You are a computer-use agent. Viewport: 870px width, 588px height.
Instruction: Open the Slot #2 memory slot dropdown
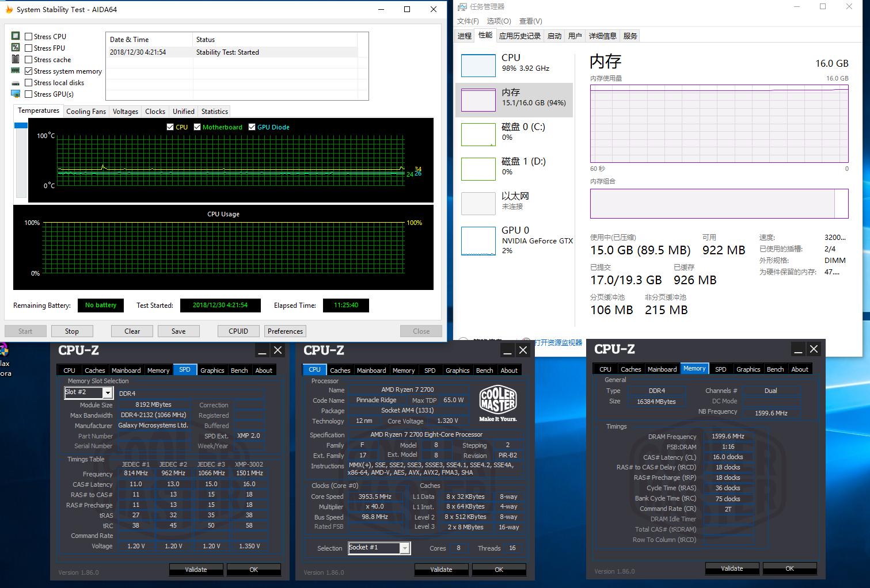[107, 392]
